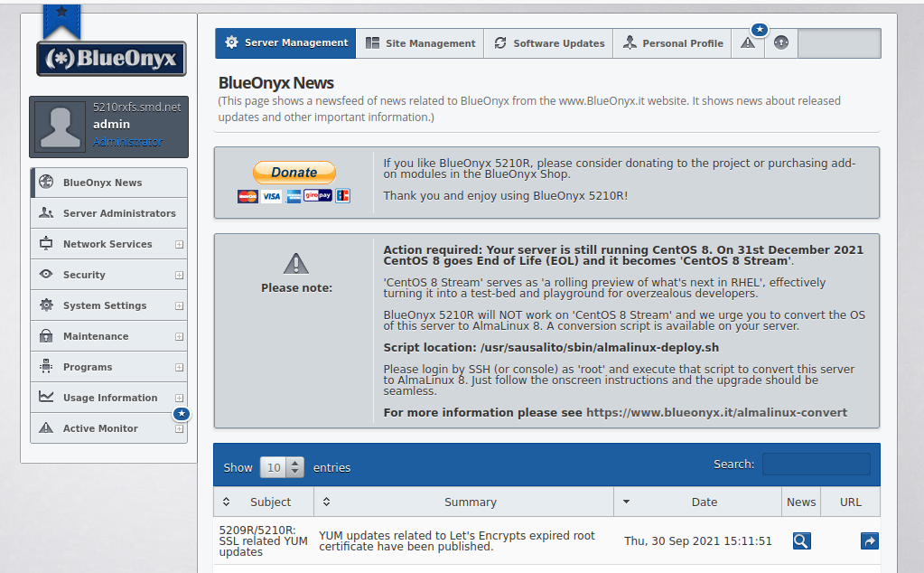Image resolution: width=924 pixels, height=573 pixels.
Task: Click the admin user avatar
Action: pos(61,127)
